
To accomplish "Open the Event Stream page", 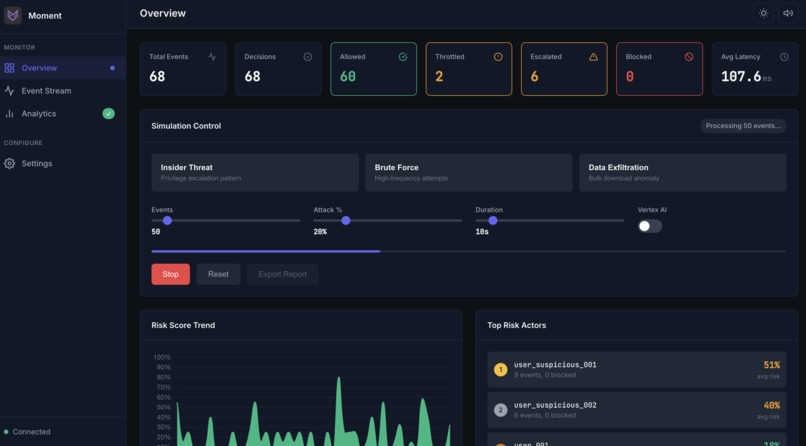I will (63, 90).
